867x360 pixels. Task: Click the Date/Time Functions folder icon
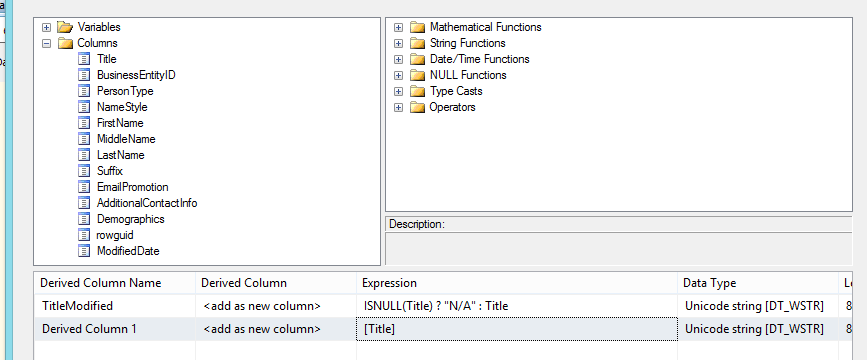[x=417, y=59]
